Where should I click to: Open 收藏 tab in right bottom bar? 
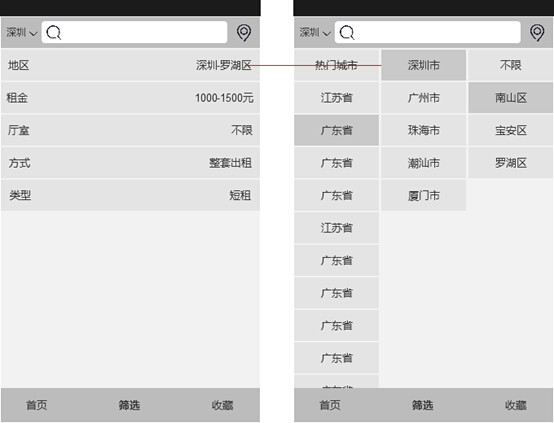coord(515,405)
